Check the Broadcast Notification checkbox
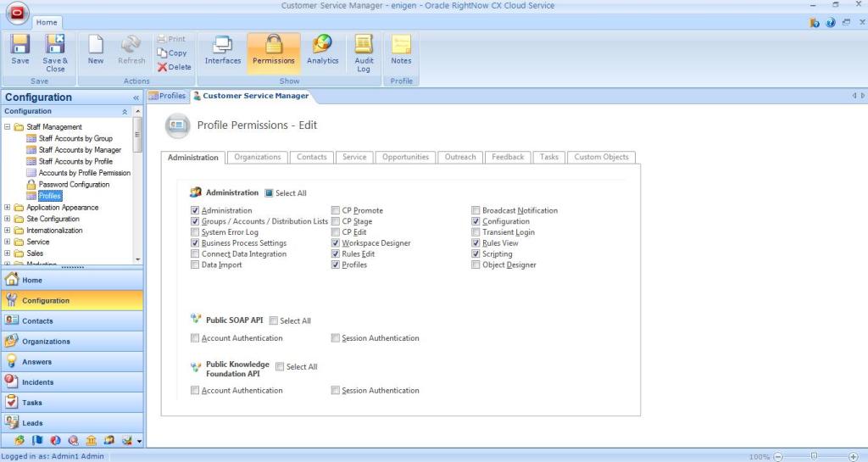868x462 pixels. (476, 210)
